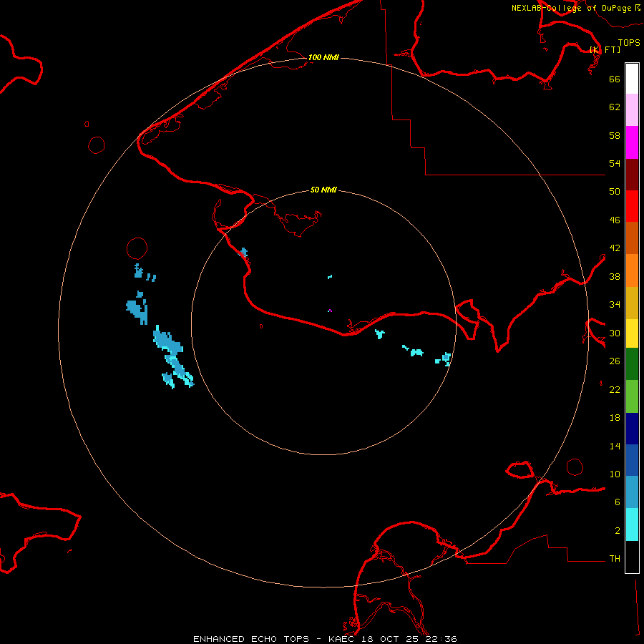Click the "30" legend value
The height and width of the screenshot is (644, 644).
click(x=615, y=333)
